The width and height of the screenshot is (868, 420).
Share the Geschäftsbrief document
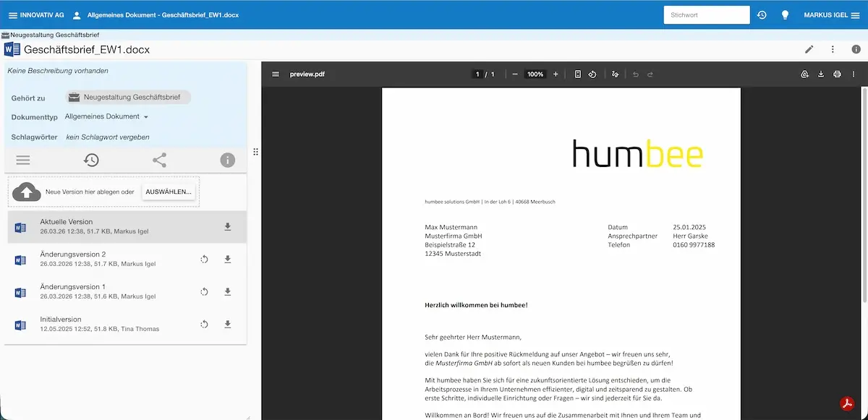(159, 160)
